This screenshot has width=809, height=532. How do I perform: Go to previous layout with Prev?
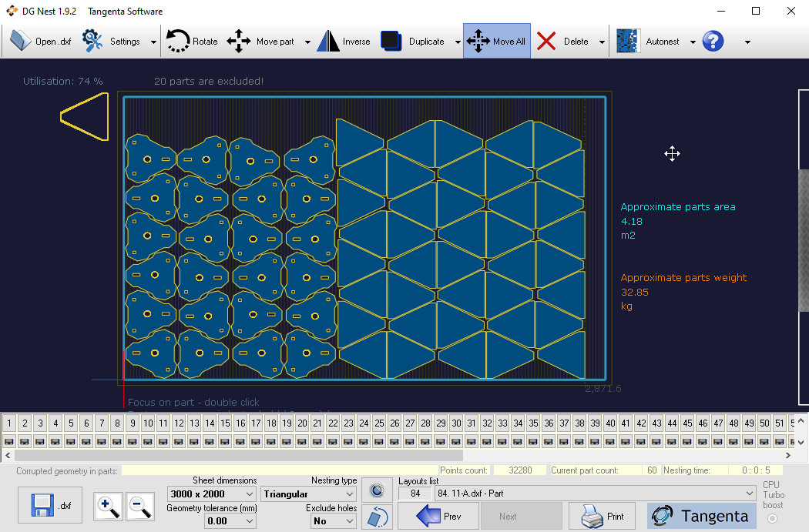click(x=438, y=516)
